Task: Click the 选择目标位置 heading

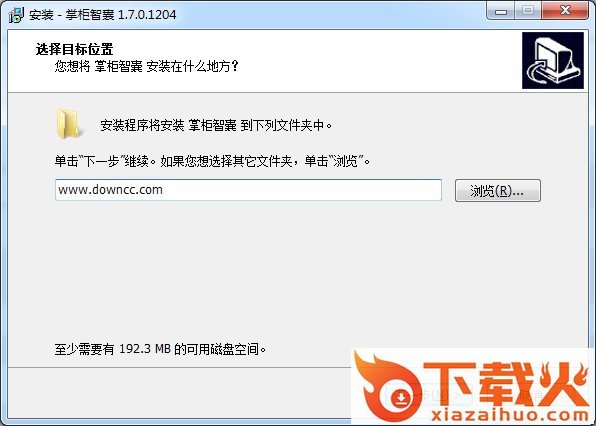Action: pos(74,49)
